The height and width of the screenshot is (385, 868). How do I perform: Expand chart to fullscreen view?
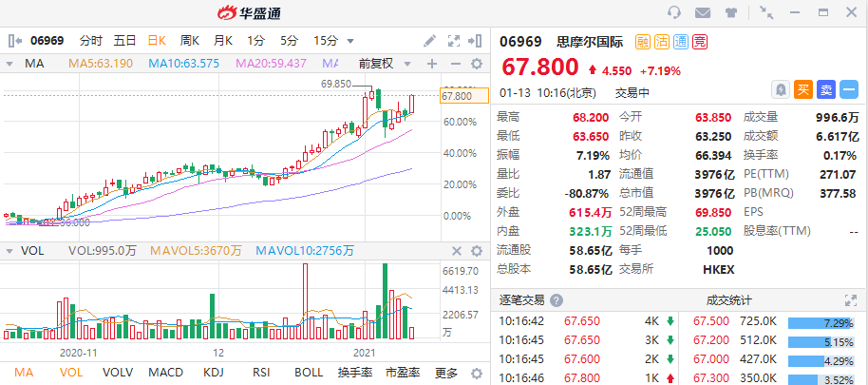click(453, 41)
